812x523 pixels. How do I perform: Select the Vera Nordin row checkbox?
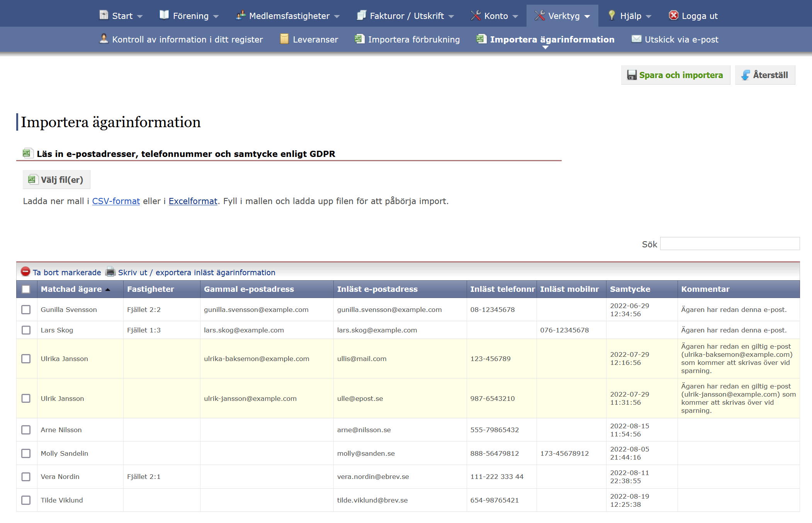26,477
